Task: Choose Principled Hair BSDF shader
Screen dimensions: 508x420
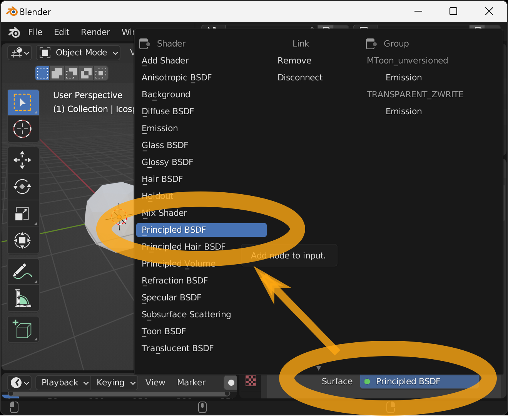Action: pos(184,247)
